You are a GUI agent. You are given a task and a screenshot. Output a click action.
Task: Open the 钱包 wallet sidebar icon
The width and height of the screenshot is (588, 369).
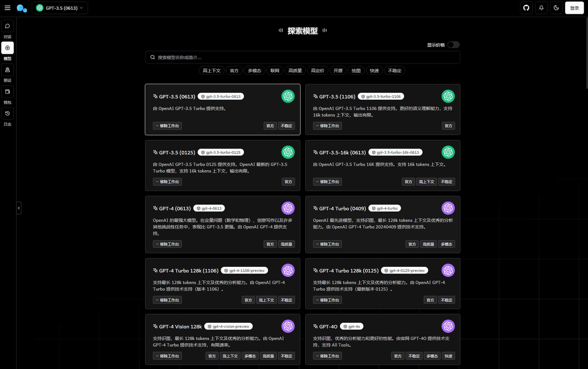tap(7, 92)
